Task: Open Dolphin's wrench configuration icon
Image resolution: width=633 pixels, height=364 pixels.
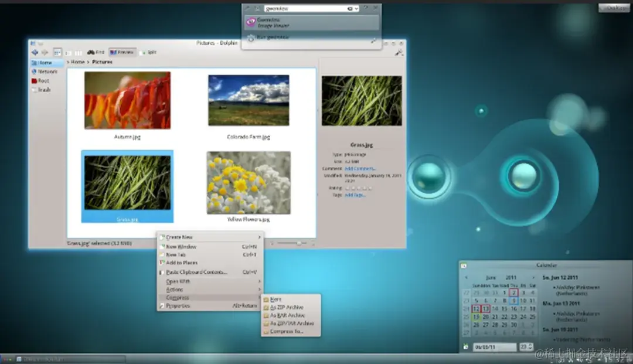Action: coord(399,53)
